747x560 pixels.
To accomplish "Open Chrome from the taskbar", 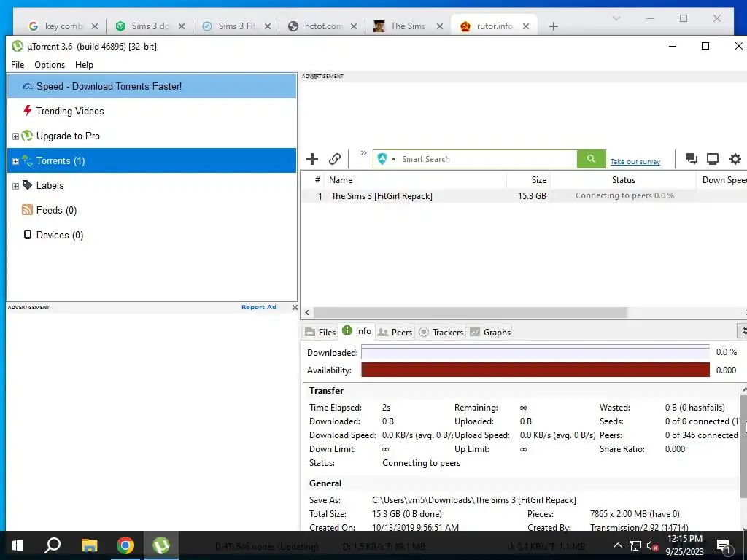I will (x=125, y=545).
